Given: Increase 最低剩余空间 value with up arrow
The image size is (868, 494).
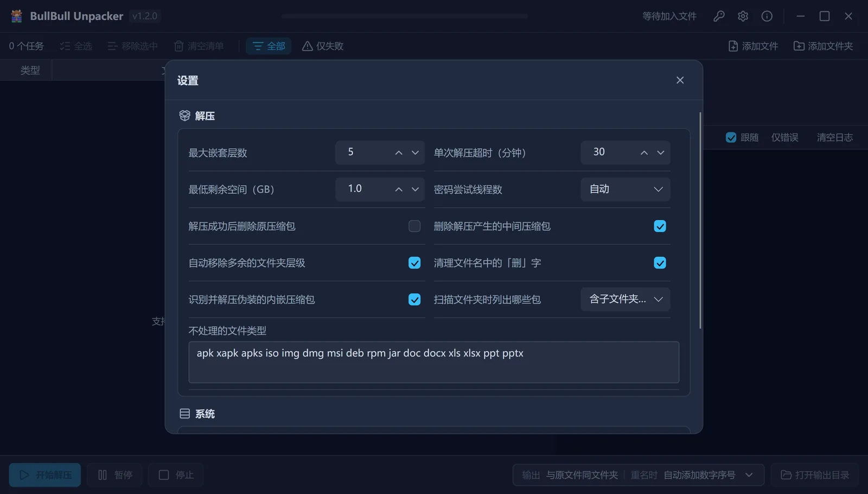Looking at the screenshot, I should point(399,189).
